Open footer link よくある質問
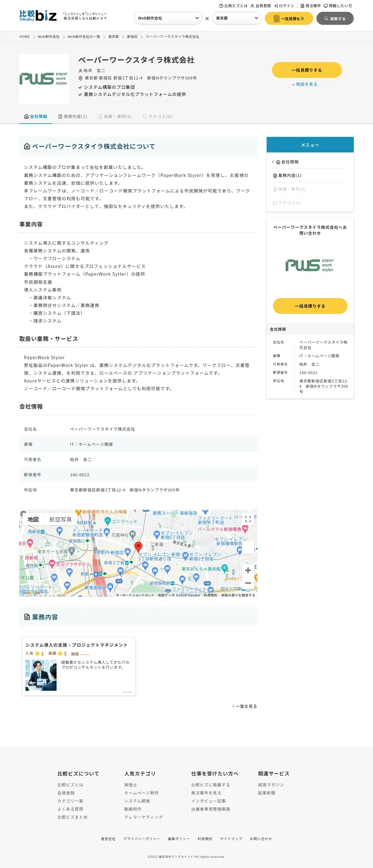This screenshot has height=868, width=373. pos(70,809)
